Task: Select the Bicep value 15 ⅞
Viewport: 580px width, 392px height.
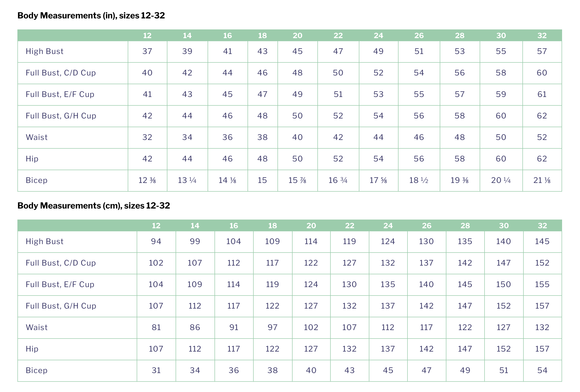Action: (x=297, y=180)
